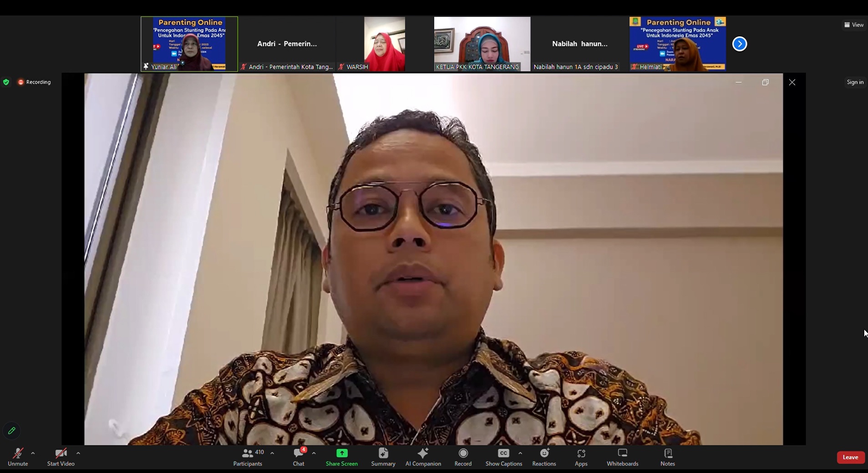The height and width of the screenshot is (473, 868).
Task: Open Whiteboards
Action: (x=622, y=457)
